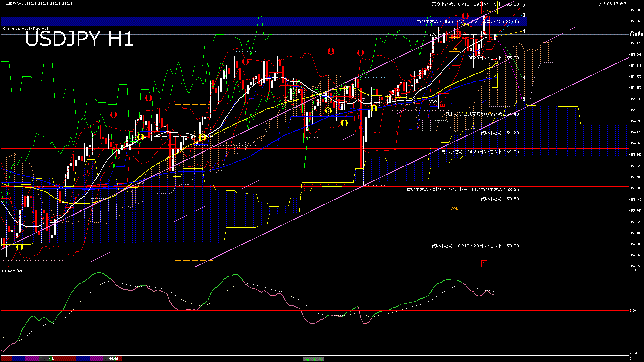Viewport: 644px width, 362px height.
Task: Select the orange LWL box below the price
Action: click(x=454, y=213)
